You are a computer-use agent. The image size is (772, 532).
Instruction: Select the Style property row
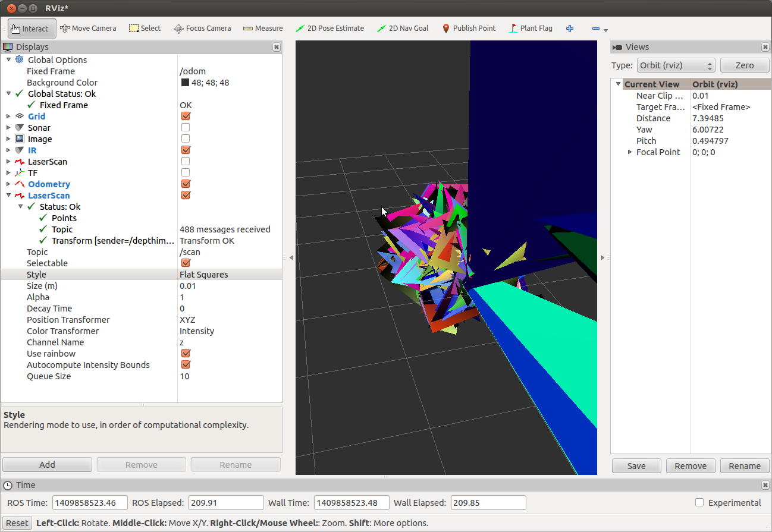point(142,275)
